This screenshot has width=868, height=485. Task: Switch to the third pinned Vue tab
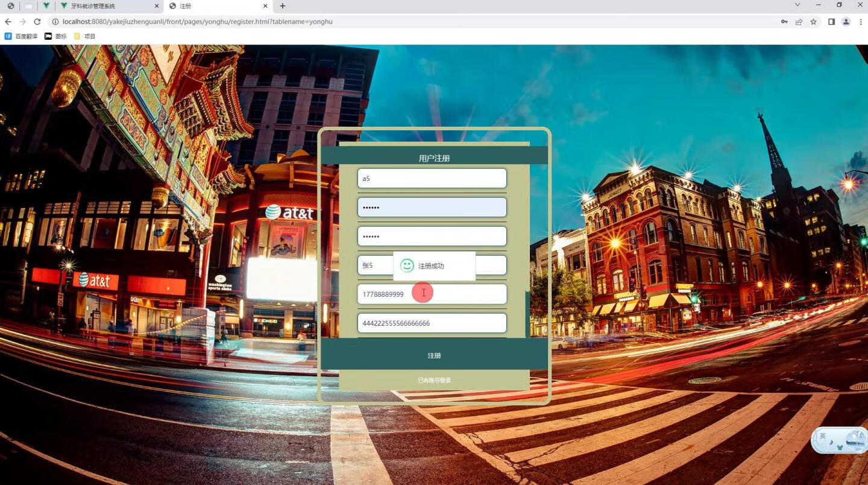click(46, 6)
